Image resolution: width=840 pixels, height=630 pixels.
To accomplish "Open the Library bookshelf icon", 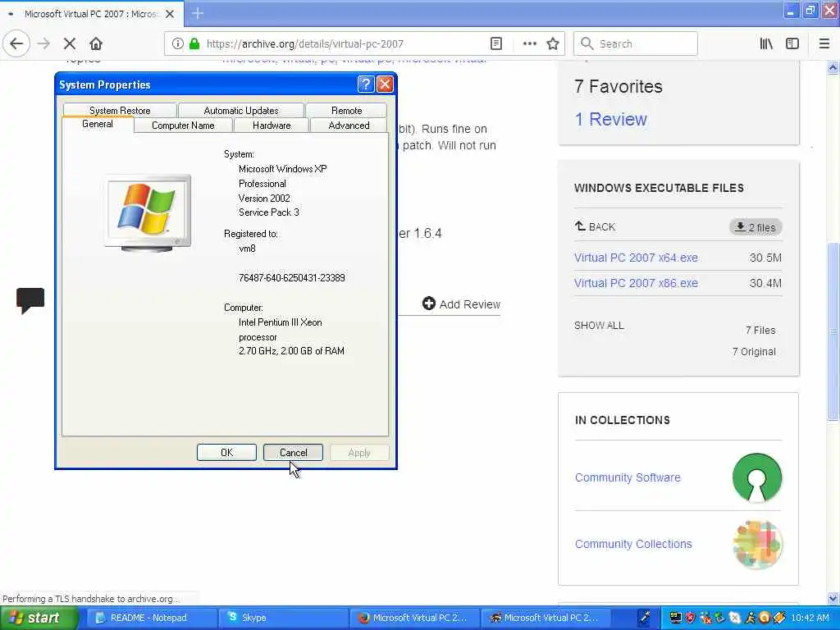I will (x=766, y=43).
